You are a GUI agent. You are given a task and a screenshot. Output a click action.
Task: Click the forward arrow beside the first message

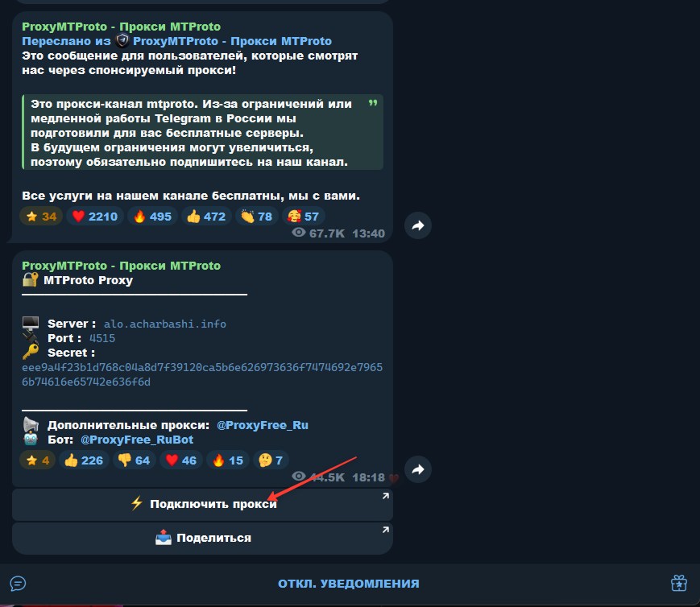(x=417, y=226)
